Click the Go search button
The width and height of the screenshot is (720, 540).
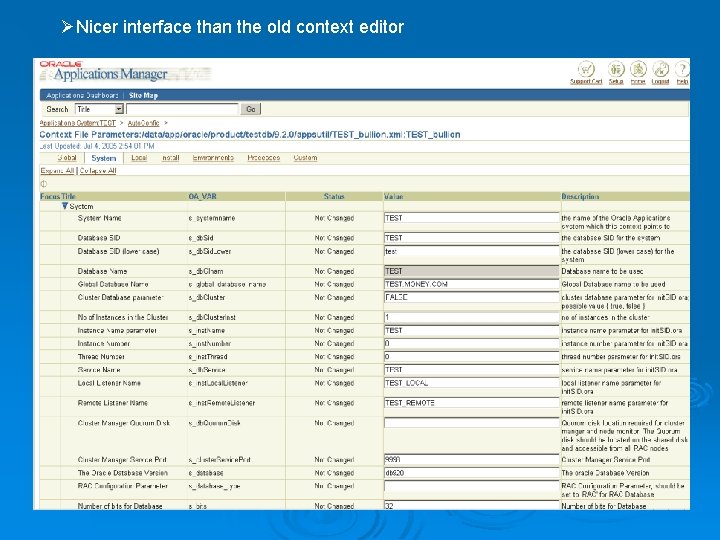pyautogui.click(x=251, y=109)
